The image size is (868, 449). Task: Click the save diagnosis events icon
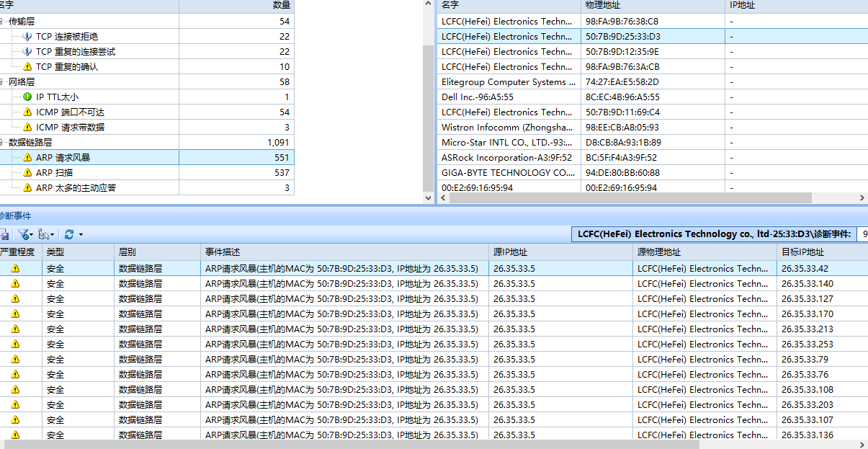coord(4,234)
